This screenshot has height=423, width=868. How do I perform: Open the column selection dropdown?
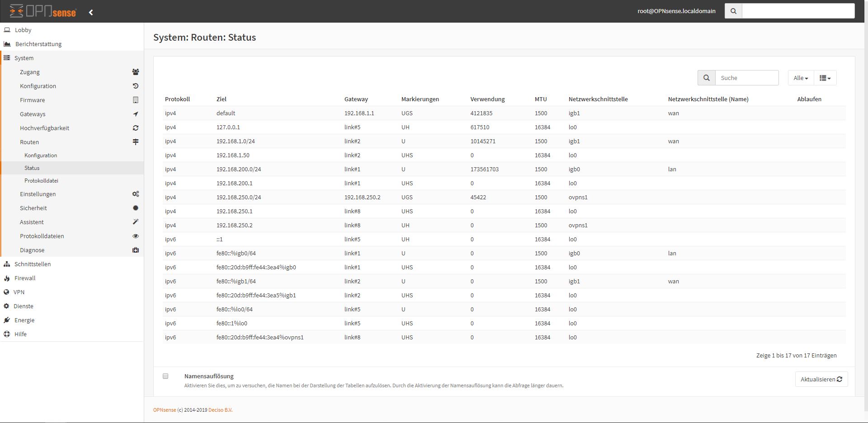pyautogui.click(x=825, y=78)
